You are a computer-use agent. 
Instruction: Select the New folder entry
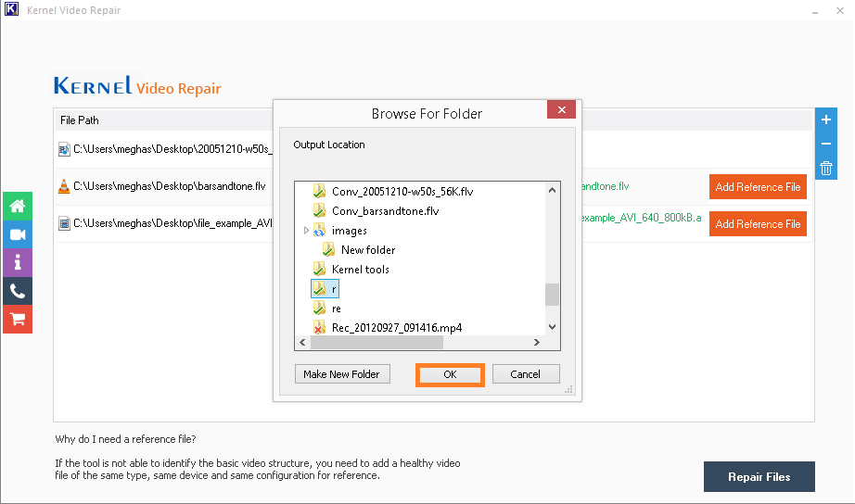click(368, 249)
